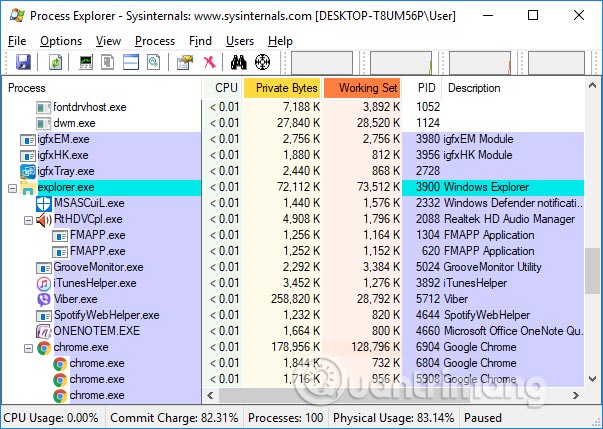Image resolution: width=603 pixels, height=429 pixels.
Task: Click the CPU usage mini graph in toolbar
Action: tap(322, 63)
